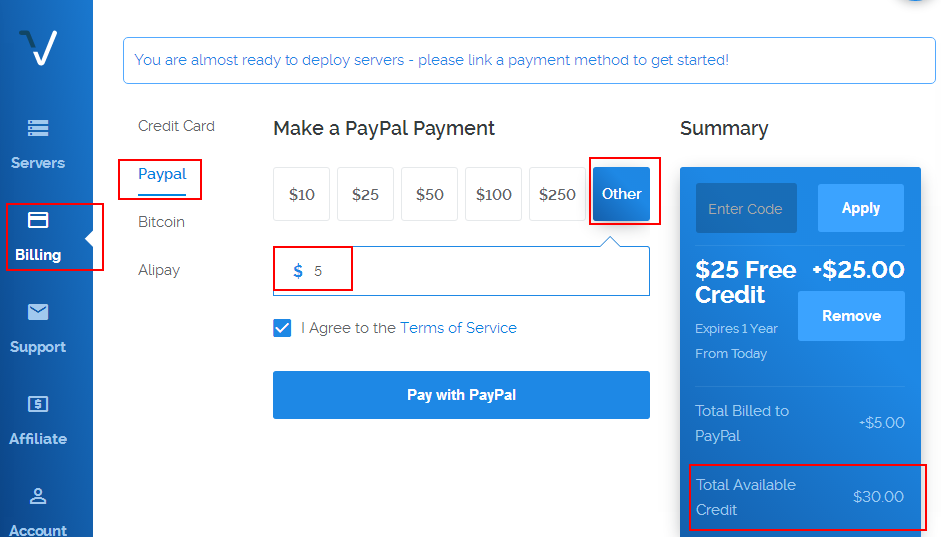Focus the custom dollar amount field
941x537 pixels.
461,271
